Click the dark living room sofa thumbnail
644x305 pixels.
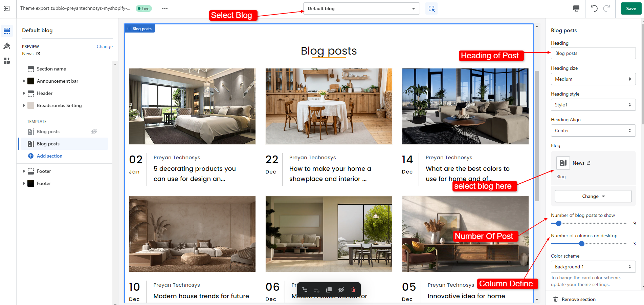tap(465, 106)
